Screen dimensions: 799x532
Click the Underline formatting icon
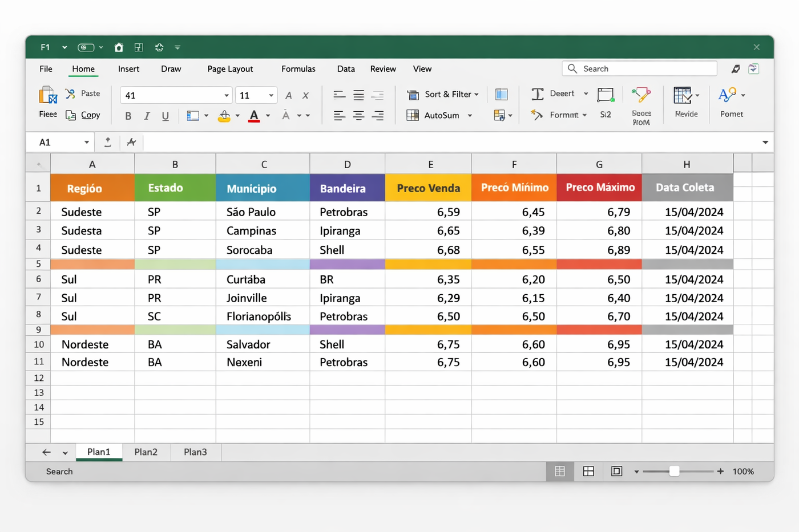click(x=165, y=116)
